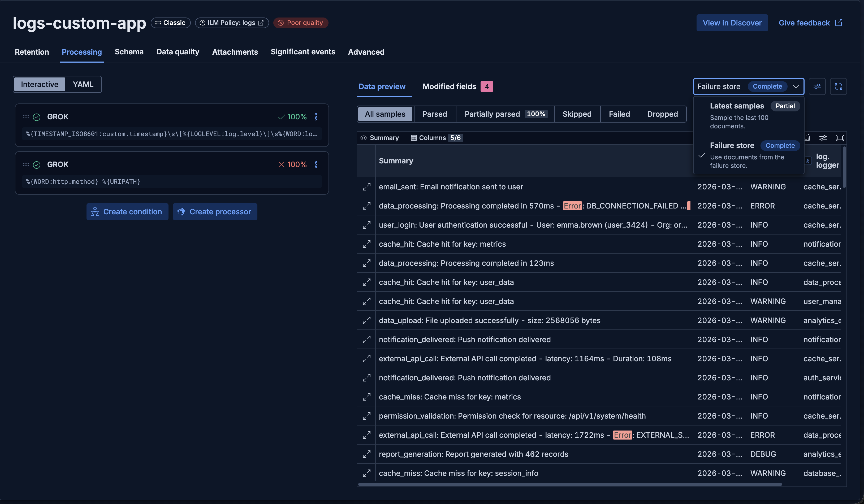Expand the user_login row details
Screen dimensions: 864x504
[x=366, y=225]
